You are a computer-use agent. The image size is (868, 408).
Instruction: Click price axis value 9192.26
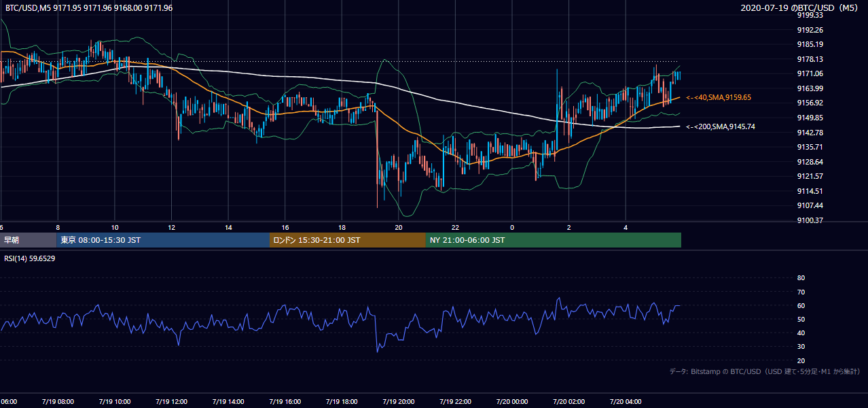(810, 30)
